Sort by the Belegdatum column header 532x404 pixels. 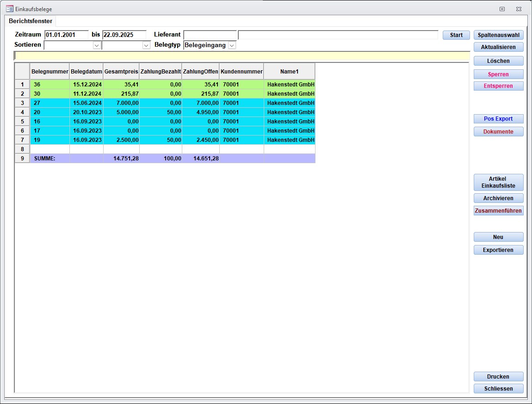(86, 72)
